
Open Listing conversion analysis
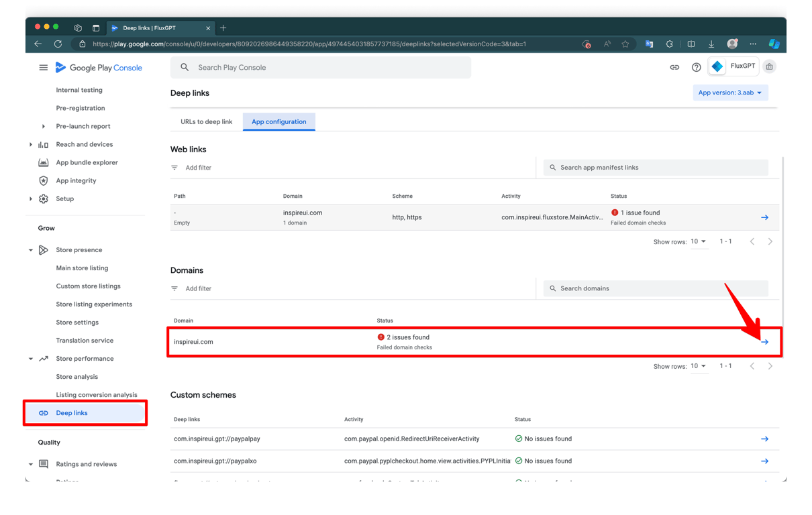click(97, 395)
